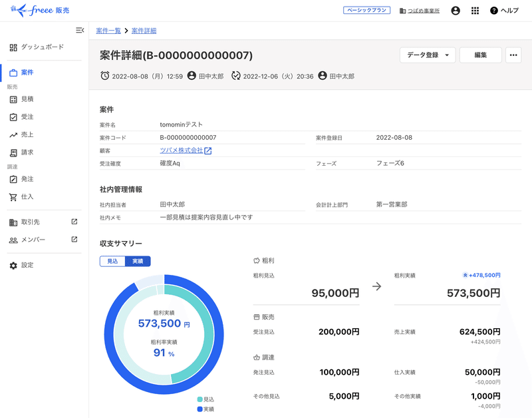Click the 発注見込 100,000円 amount
The height and width of the screenshot is (418, 532).
[x=339, y=372]
